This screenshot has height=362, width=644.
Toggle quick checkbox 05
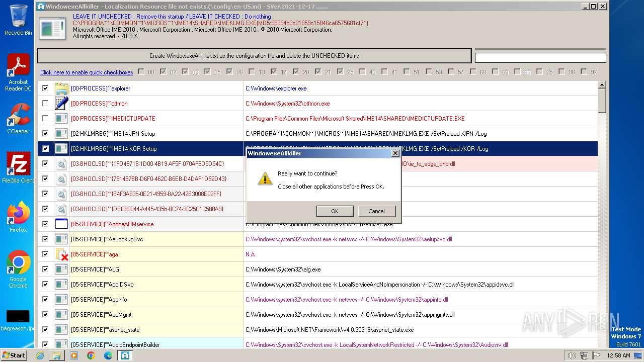[207, 72]
